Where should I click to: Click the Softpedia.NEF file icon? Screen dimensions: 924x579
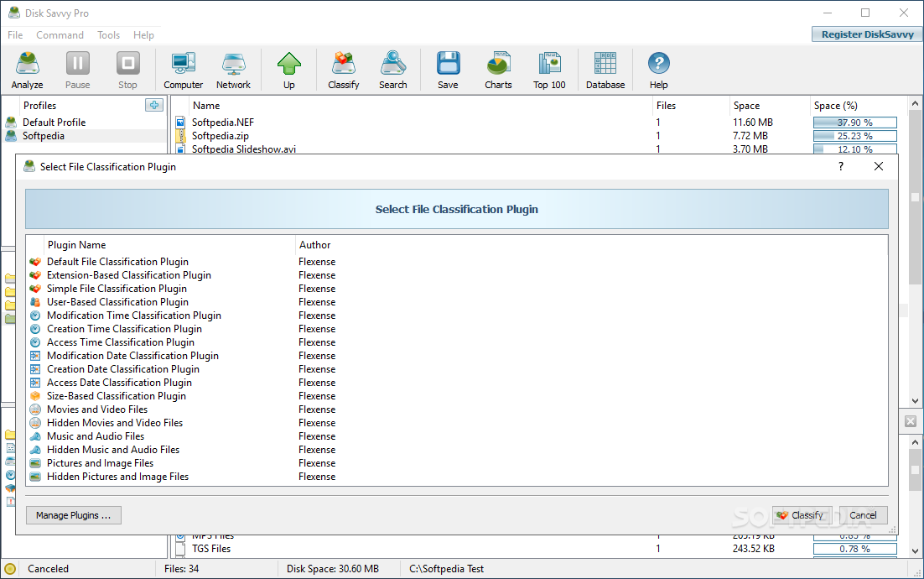click(180, 123)
